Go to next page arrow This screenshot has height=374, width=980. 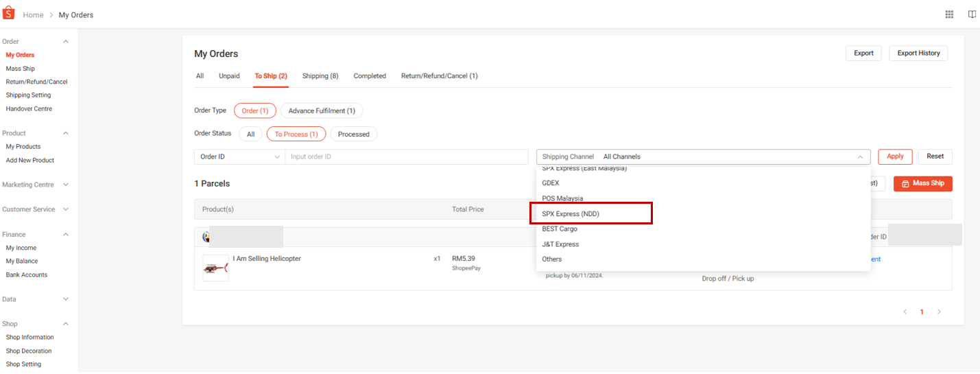(x=939, y=312)
